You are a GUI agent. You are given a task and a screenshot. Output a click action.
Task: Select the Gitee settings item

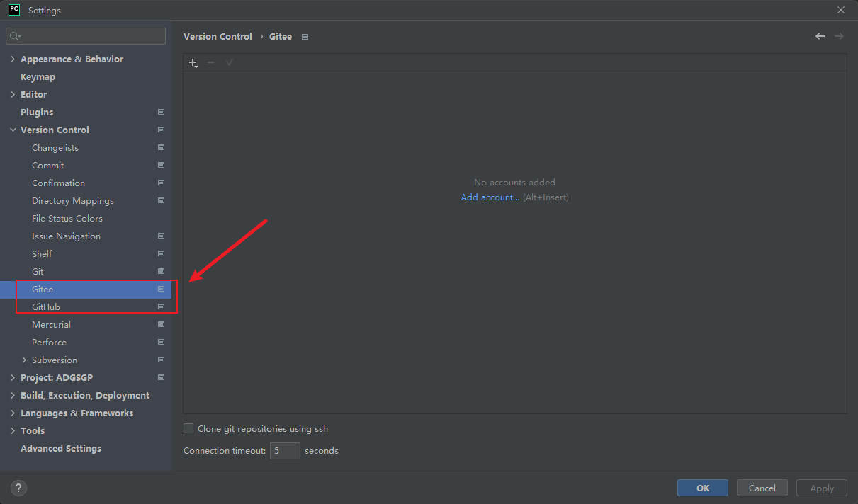pos(86,289)
